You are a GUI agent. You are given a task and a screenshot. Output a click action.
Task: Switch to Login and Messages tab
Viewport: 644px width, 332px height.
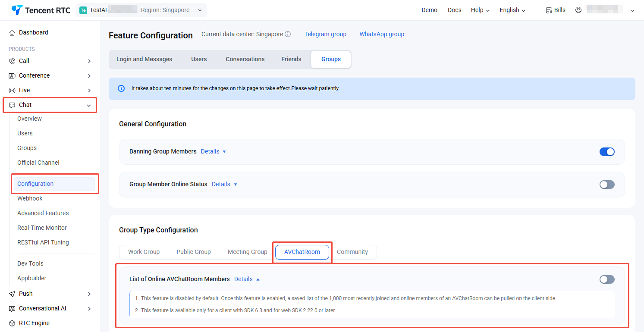click(x=144, y=60)
